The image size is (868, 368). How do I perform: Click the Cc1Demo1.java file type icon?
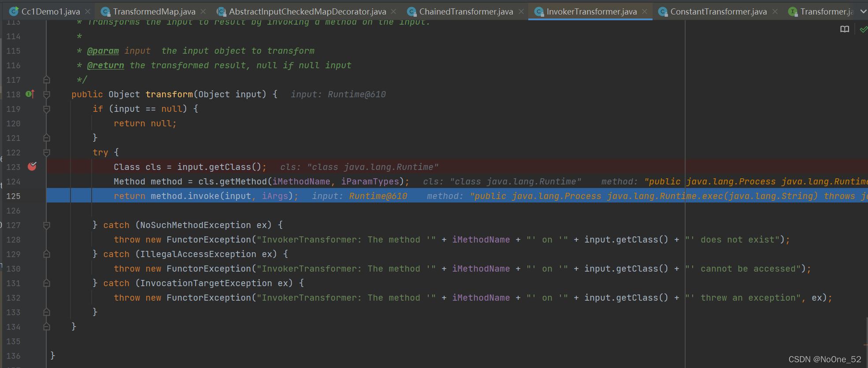click(x=14, y=11)
